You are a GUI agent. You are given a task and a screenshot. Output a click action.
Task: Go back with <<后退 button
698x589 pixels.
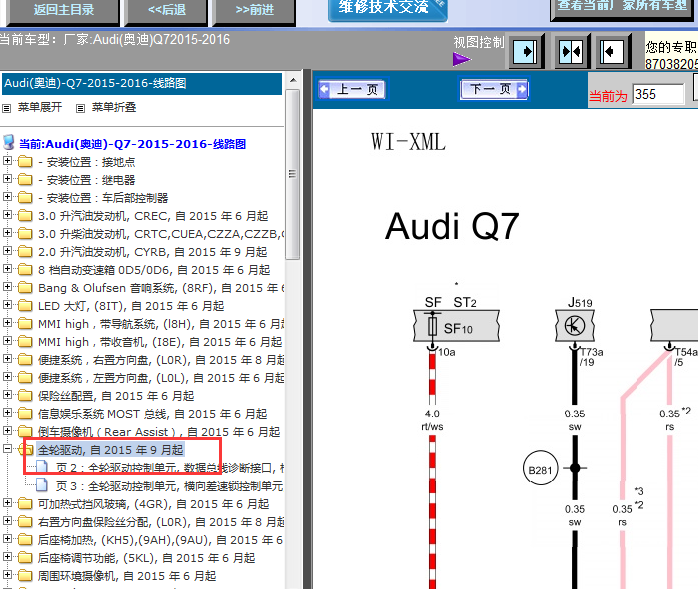click(166, 10)
